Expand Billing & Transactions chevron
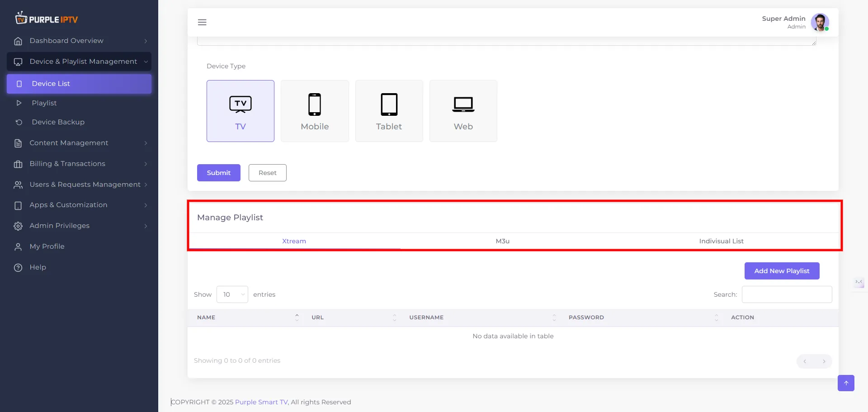This screenshot has height=412, width=868. click(x=146, y=164)
